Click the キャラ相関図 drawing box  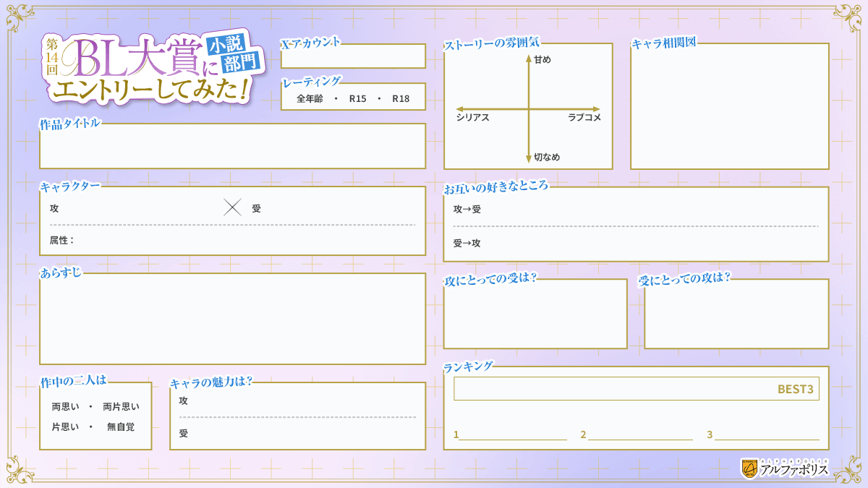coord(730,106)
